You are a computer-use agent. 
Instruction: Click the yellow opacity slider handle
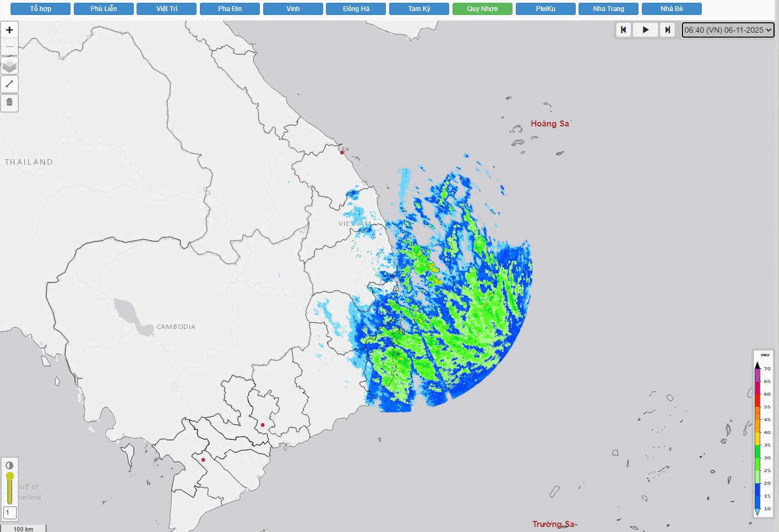click(9, 477)
